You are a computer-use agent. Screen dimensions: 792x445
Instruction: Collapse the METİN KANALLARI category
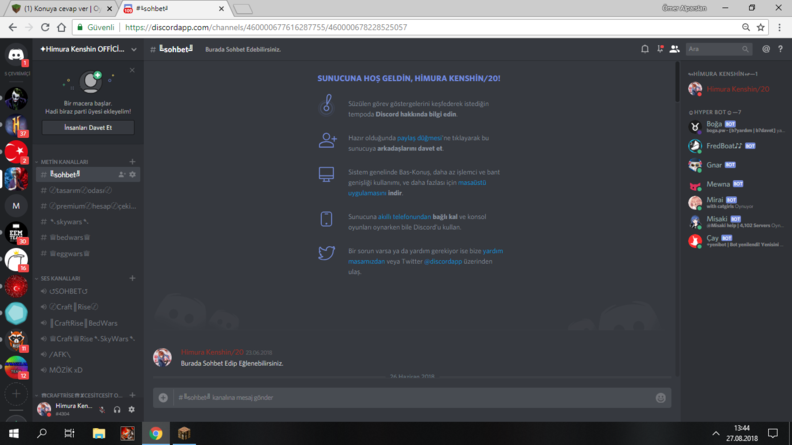(63, 162)
